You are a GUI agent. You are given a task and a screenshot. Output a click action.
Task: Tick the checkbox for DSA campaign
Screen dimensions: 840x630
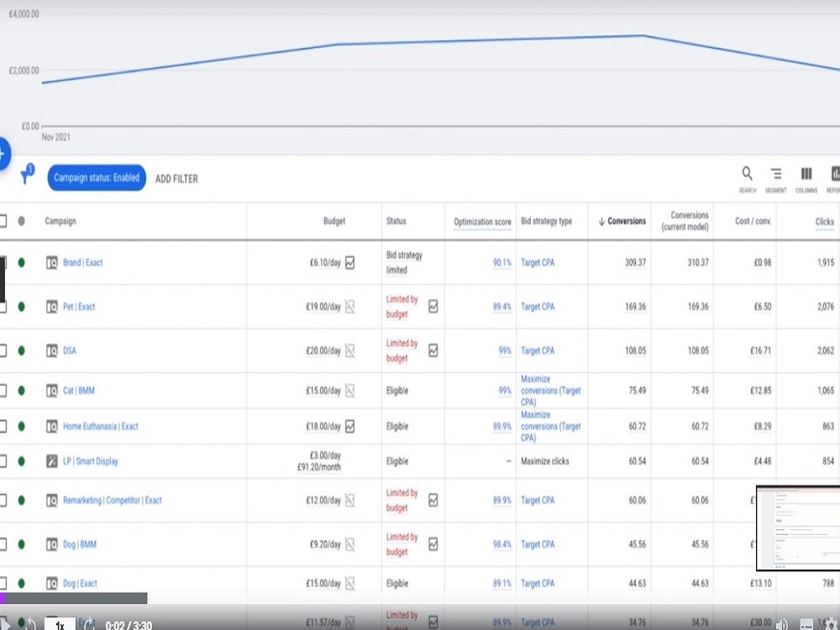point(3,350)
